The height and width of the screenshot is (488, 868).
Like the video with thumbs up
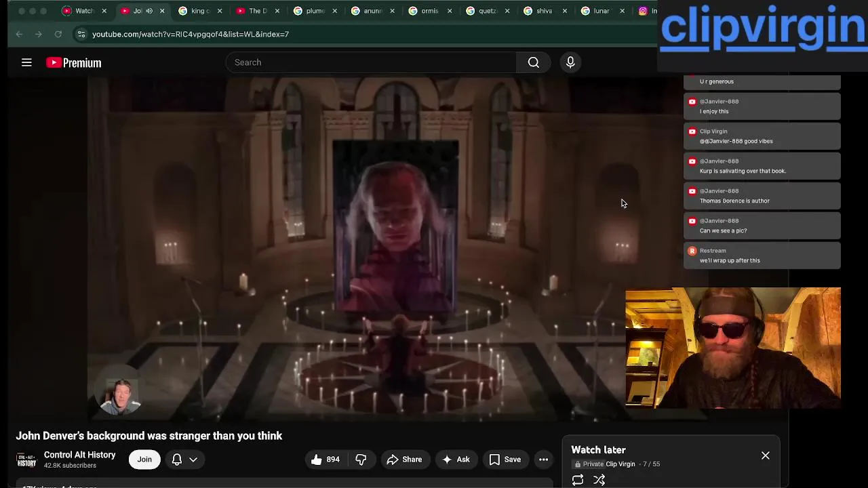click(x=317, y=460)
